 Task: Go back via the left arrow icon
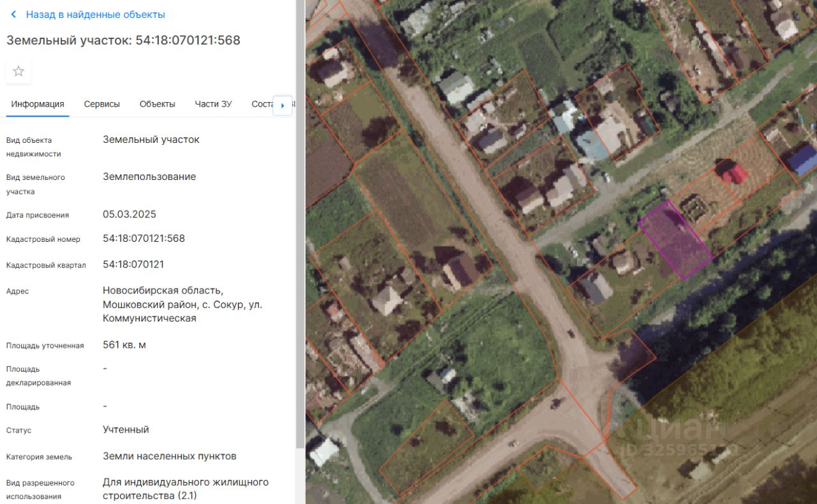13,14
